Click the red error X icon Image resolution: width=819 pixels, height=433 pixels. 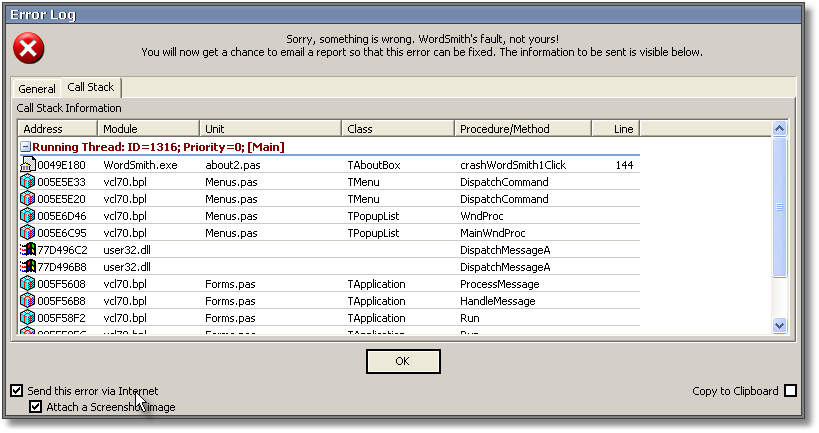click(x=30, y=48)
